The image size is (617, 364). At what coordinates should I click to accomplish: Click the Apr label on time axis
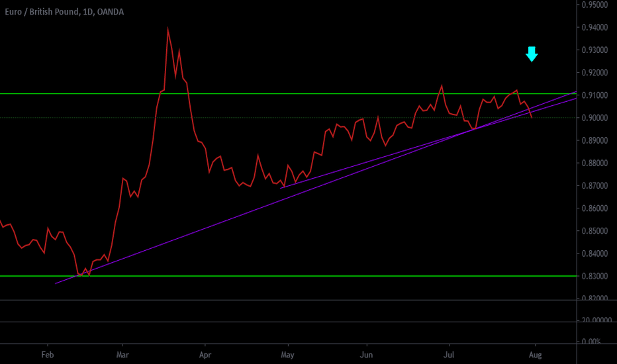[205, 355]
